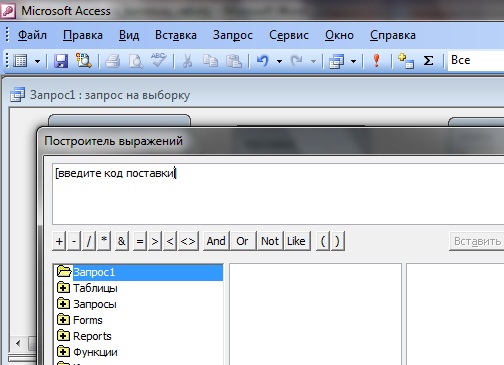Save the query with the floppy icon

[x=61, y=61]
